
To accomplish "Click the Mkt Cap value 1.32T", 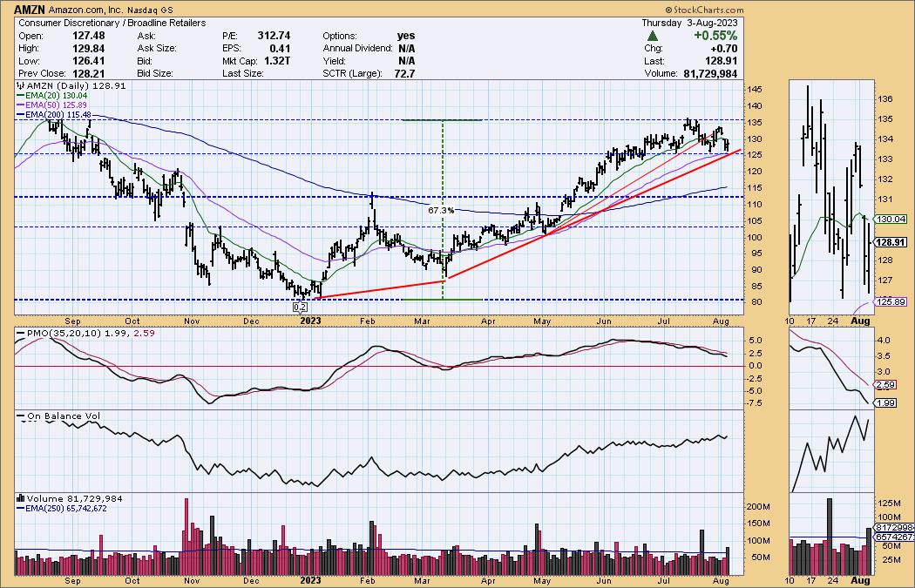I will pos(276,61).
